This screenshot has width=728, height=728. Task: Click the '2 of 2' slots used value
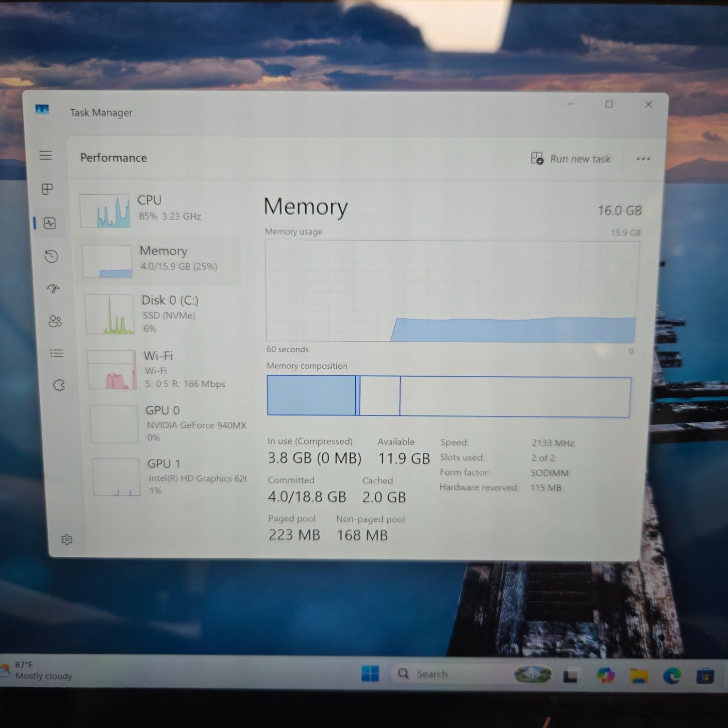pyautogui.click(x=543, y=458)
